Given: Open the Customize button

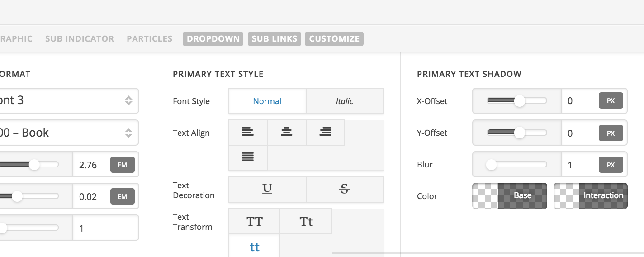Looking at the screenshot, I should [334, 39].
